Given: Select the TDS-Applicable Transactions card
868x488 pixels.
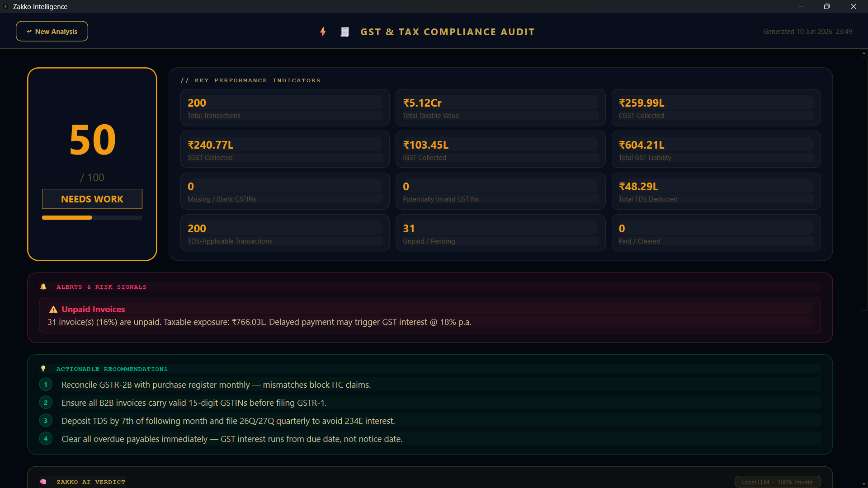Looking at the screenshot, I should pyautogui.click(x=285, y=233).
